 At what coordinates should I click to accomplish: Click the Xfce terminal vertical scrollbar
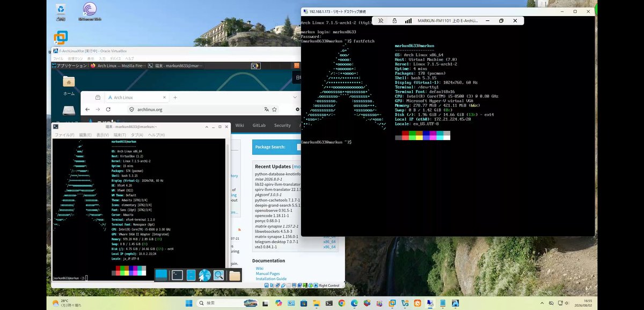(227, 209)
